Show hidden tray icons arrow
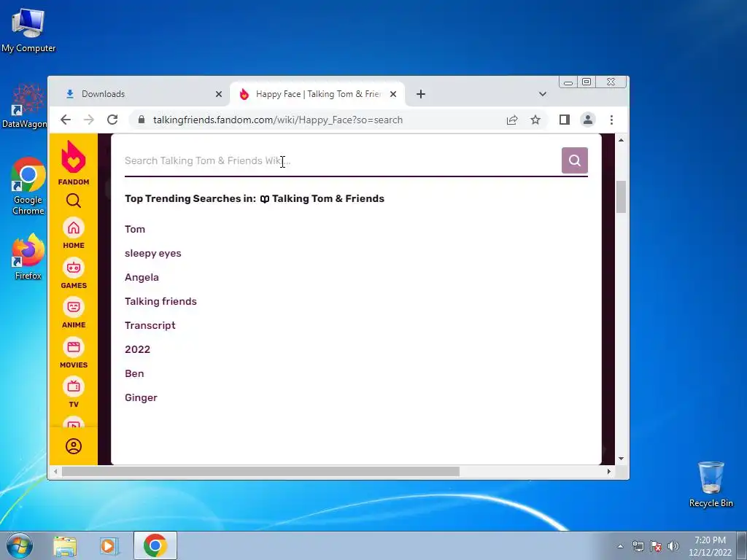The image size is (747, 560). coord(620,546)
